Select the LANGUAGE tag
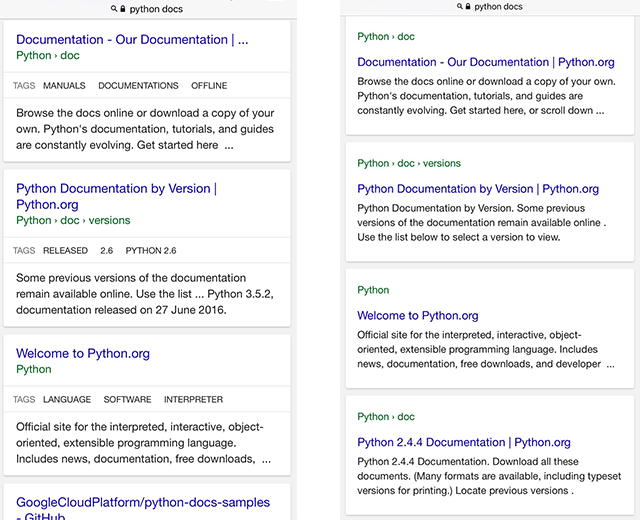This screenshot has width=640, height=520. (67, 400)
